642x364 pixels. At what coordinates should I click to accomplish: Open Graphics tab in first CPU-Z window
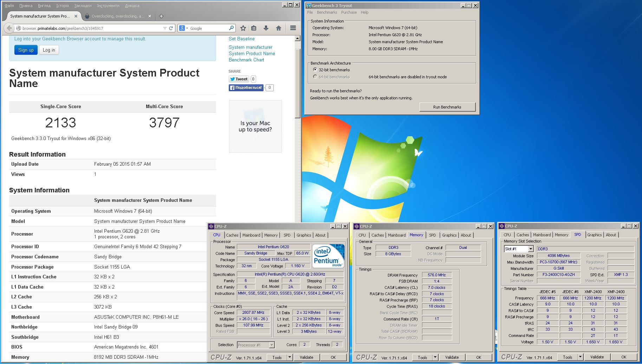point(304,235)
